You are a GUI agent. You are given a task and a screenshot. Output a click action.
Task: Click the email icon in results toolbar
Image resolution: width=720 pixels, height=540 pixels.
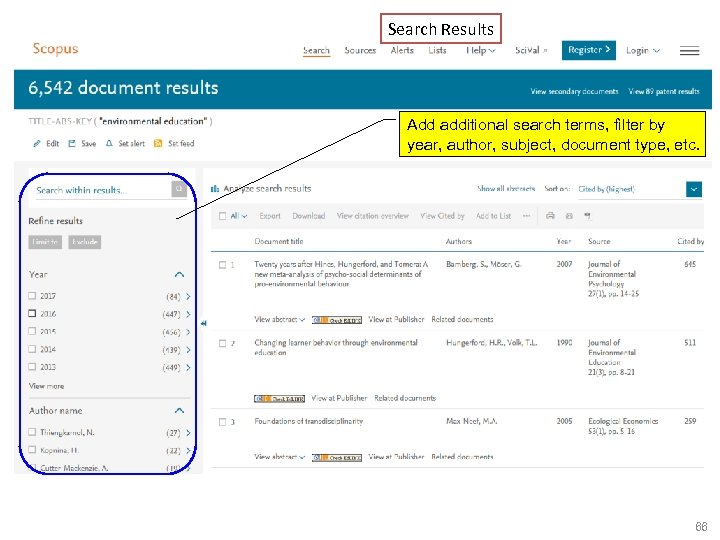tap(569, 216)
